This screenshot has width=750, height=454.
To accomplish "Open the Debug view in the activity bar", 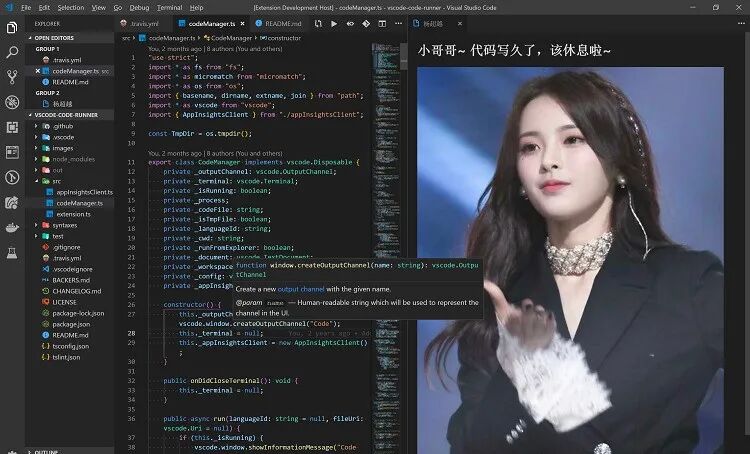I will coord(12,102).
